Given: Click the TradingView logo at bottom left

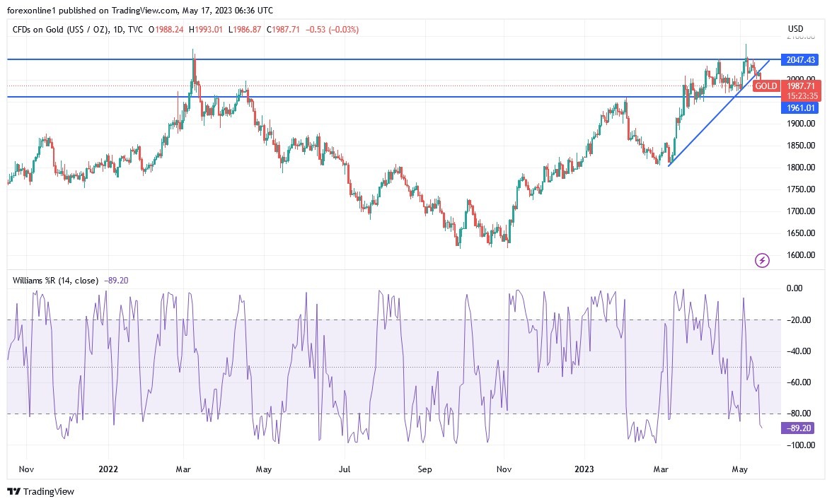Looking at the screenshot, I should [41, 492].
